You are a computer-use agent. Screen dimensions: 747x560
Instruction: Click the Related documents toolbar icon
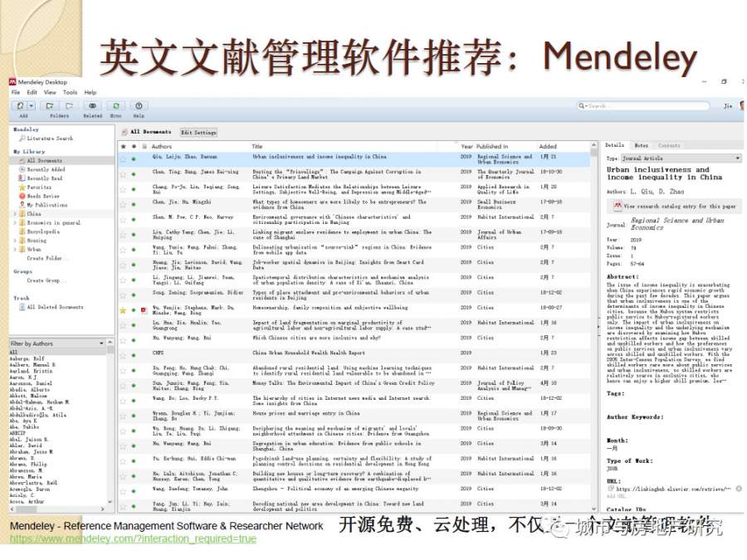pyautogui.click(x=92, y=105)
